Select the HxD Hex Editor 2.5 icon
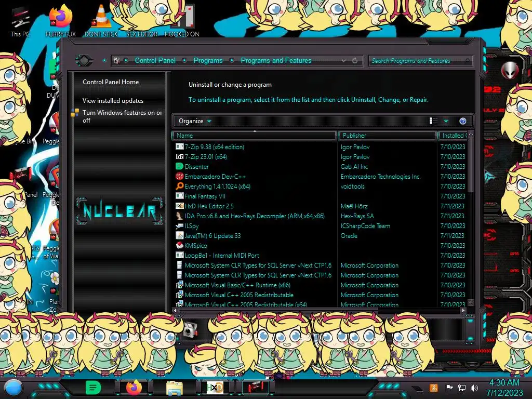The image size is (532, 399). pyautogui.click(x=179, y=206)
